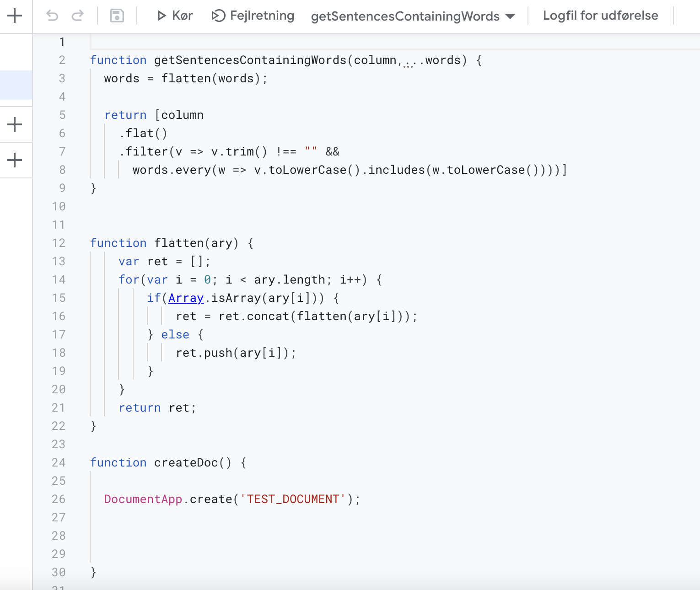The width and height of the screenshot is (700, 590).
Task: Click the sidebar plus icon beside code line 7
Action: click(15, 160)
